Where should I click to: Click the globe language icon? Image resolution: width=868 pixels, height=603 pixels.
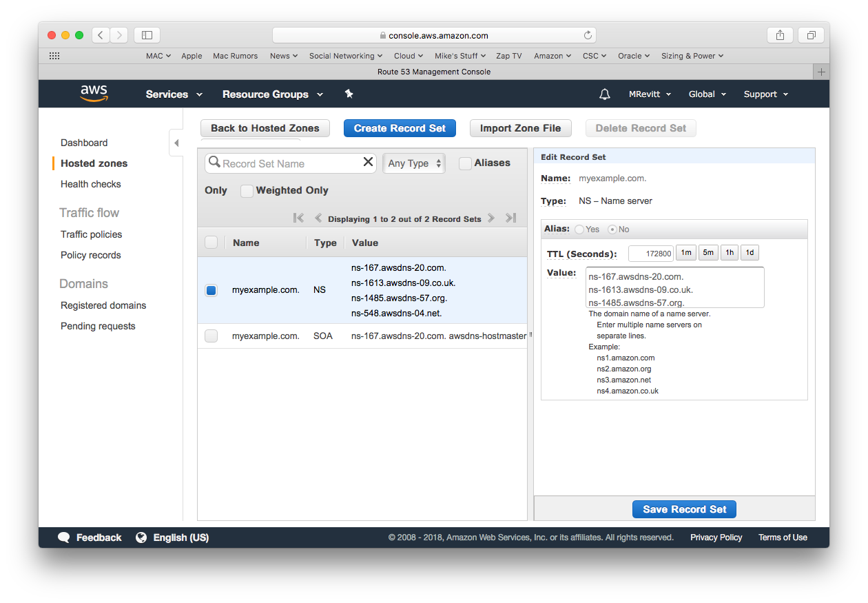point(141,538)
